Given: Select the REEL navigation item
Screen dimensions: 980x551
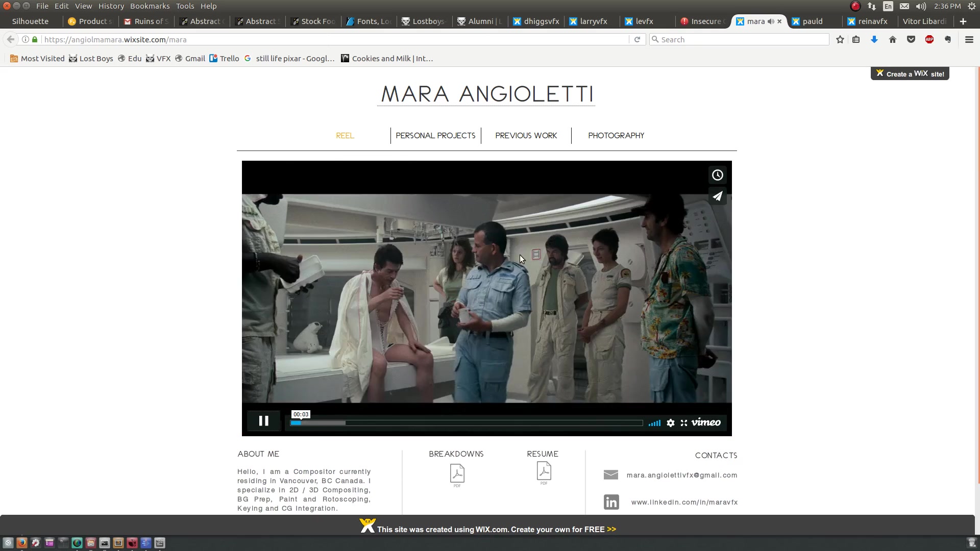Looking at the screenshot, I should pos(345,136).
